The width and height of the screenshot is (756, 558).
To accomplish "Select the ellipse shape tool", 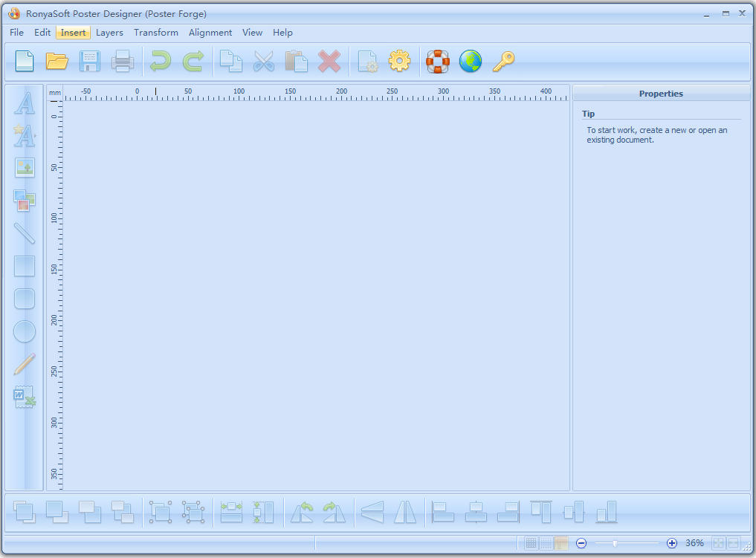I will coord(25,331).
